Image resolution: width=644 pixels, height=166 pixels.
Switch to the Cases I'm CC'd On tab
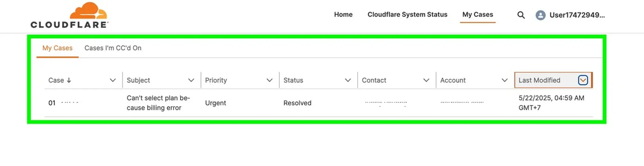(x=113, y=48)
